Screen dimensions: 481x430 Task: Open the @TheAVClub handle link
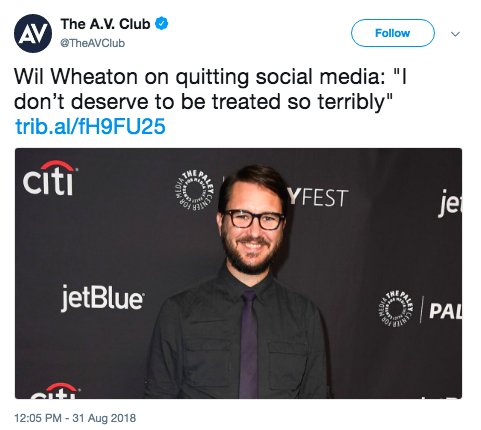[92, 43]
